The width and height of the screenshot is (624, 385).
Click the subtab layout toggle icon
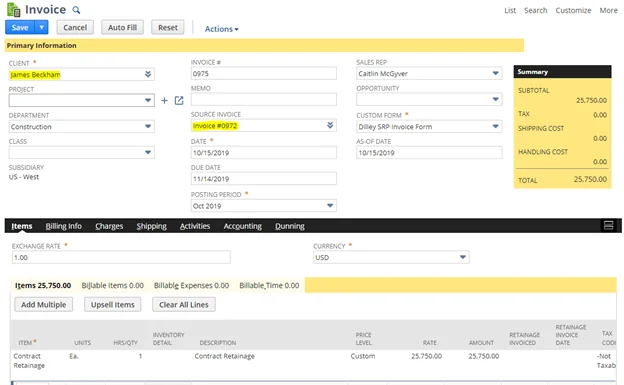608,225
